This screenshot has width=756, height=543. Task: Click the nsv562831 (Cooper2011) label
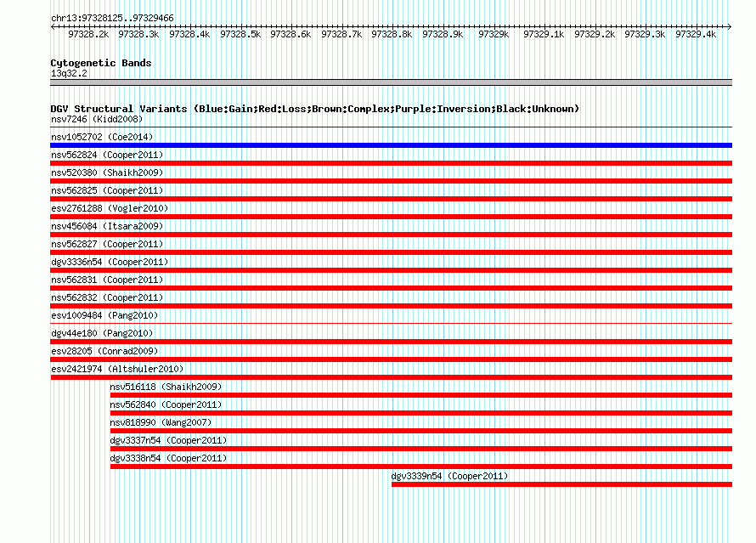tap(107, 280)
